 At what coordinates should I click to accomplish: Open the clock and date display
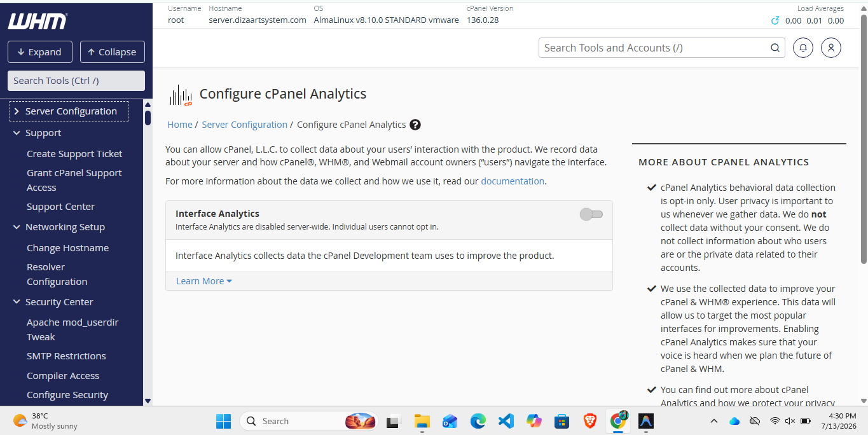point(838,421)
